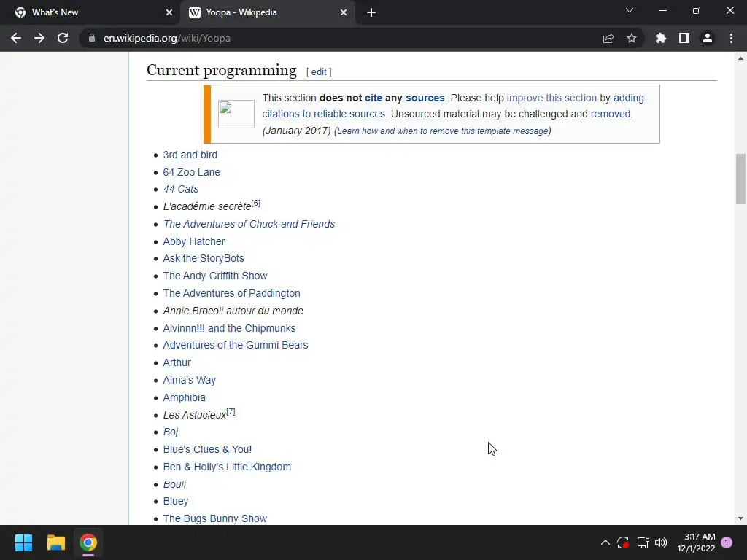This screenshot has width=747, height=560.
Task: Open Blue's Clues & You! link
Action: [207, 449]
